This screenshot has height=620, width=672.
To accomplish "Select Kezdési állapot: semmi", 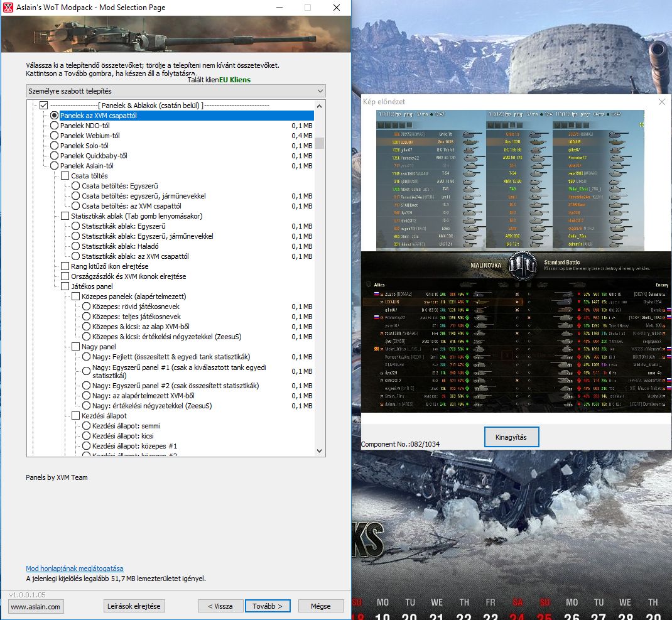I will (x=87, y=426).
